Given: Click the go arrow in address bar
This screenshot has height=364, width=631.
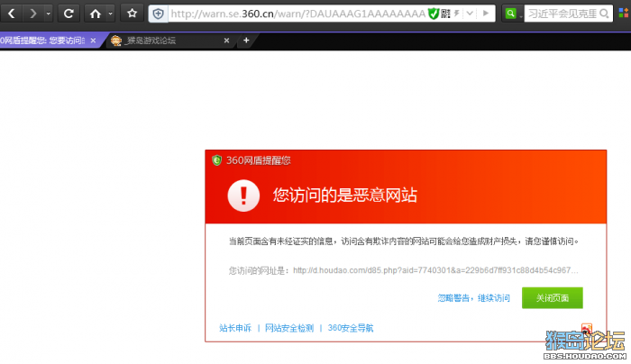Looking at the screenshot, I should (486, 14).
